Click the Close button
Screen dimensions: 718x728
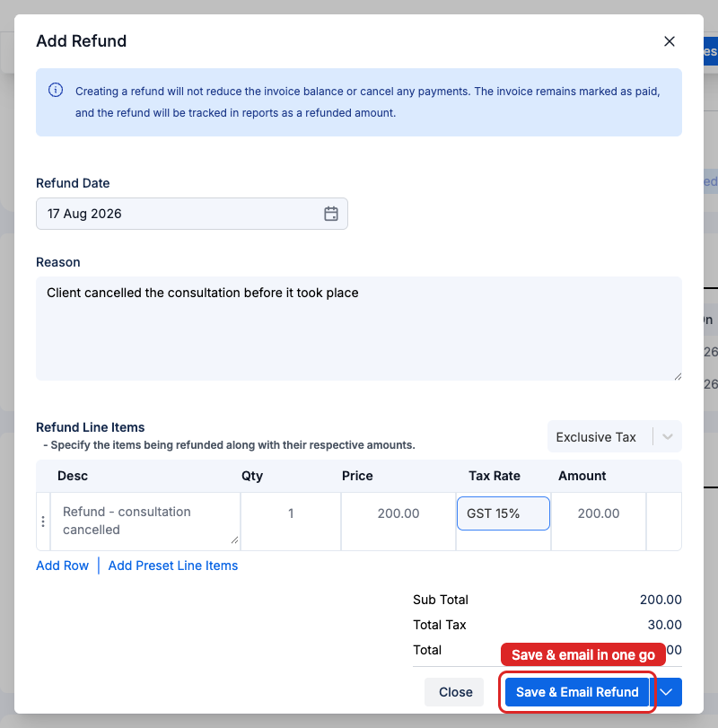pyautogui.click(x=455, y=692)
